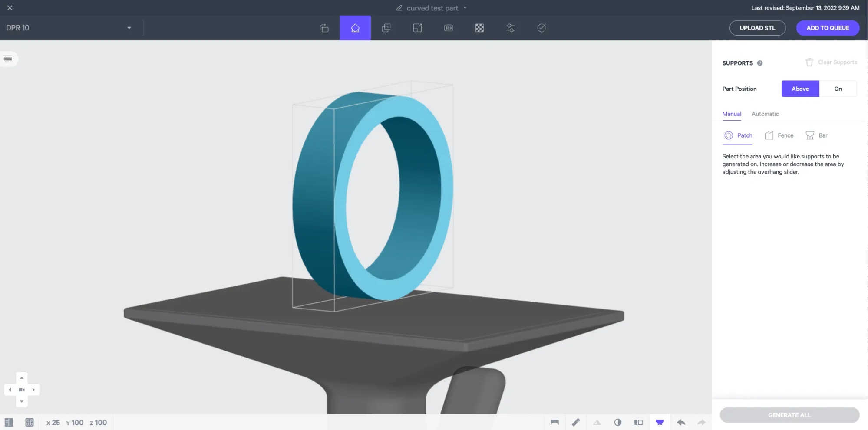The height and width of the screenshot is (430, 868).
Task: Click Clear Supports
Action: pyautogui.click(x=831, y=62)
